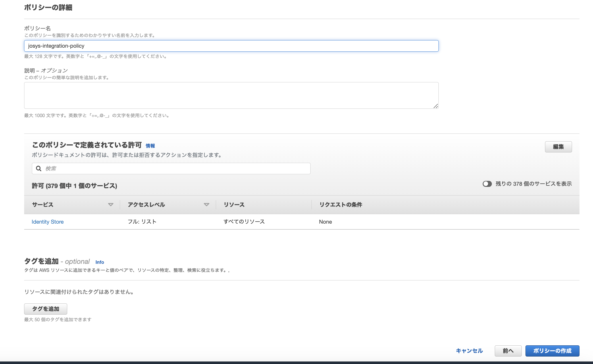
Task: Click the サービス column header
Action: tap(43, 205)
